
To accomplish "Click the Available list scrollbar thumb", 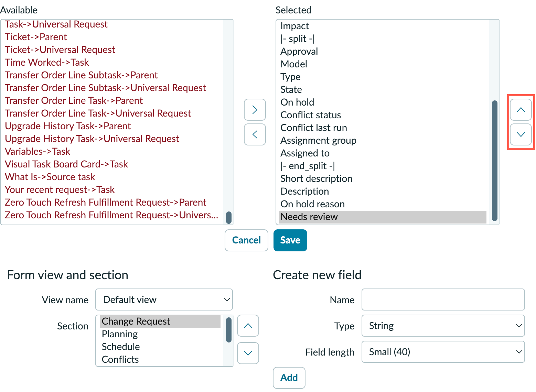I will coord(229,217).
